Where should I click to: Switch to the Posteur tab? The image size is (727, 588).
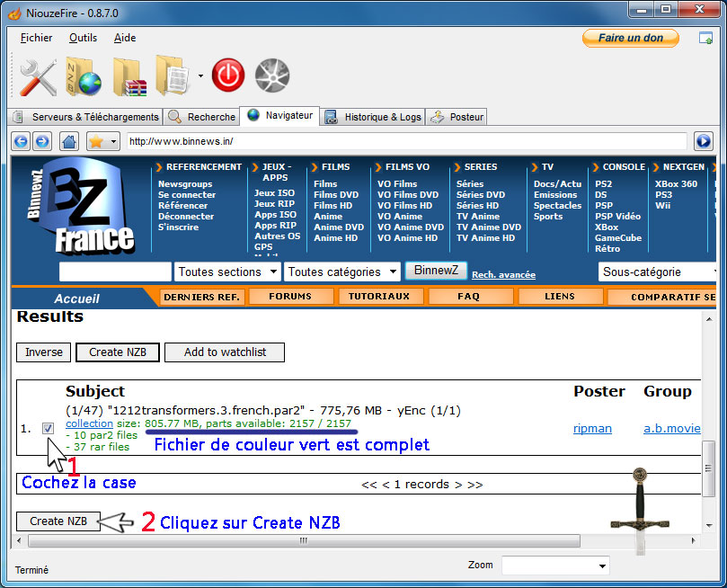click(457, 117)
